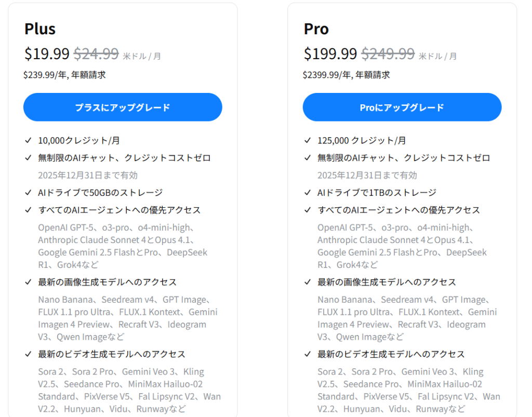The width and height of the screenshot is (532, 417).
Task: Click the $239.99/年 annual billing text
Action: 64,75
